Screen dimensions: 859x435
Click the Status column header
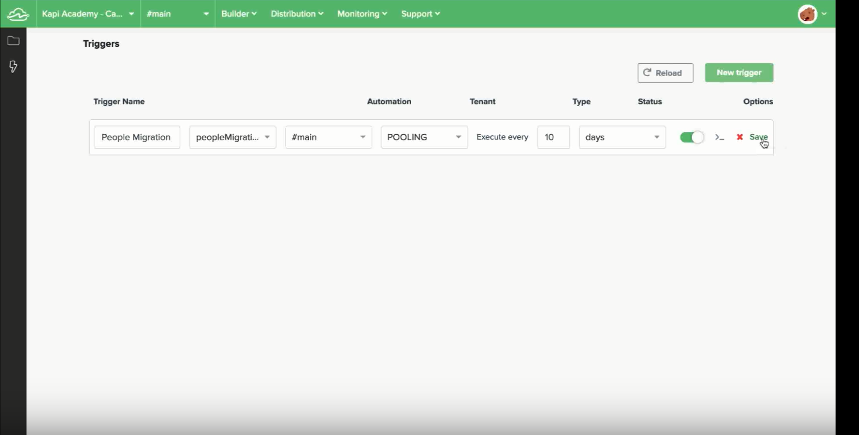click(650, 101)
